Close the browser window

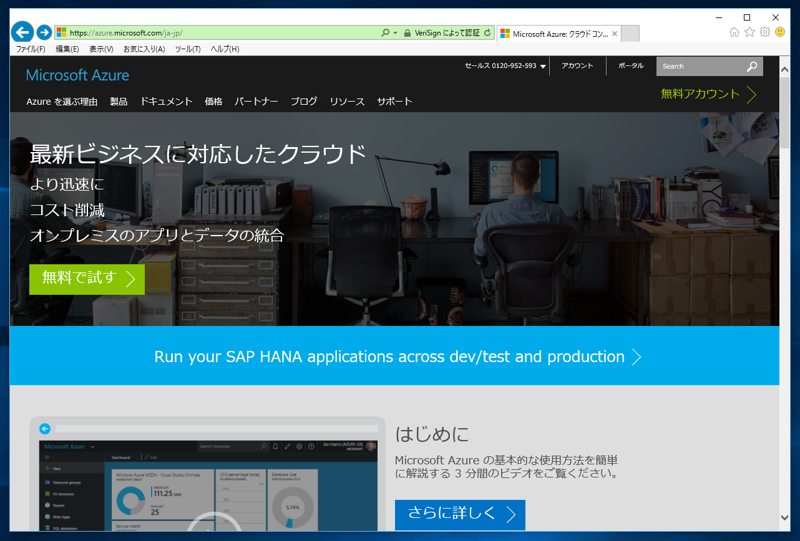pyautogui.click(x=776, y=17)
